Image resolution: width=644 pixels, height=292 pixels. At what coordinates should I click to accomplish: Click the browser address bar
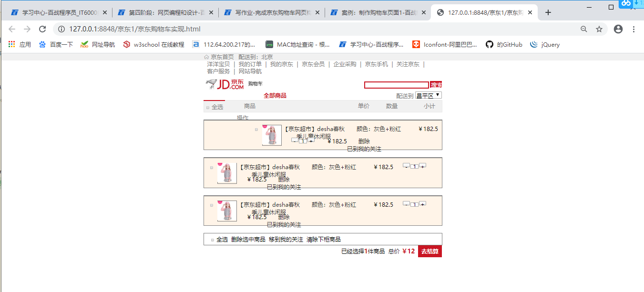[315, 29]
